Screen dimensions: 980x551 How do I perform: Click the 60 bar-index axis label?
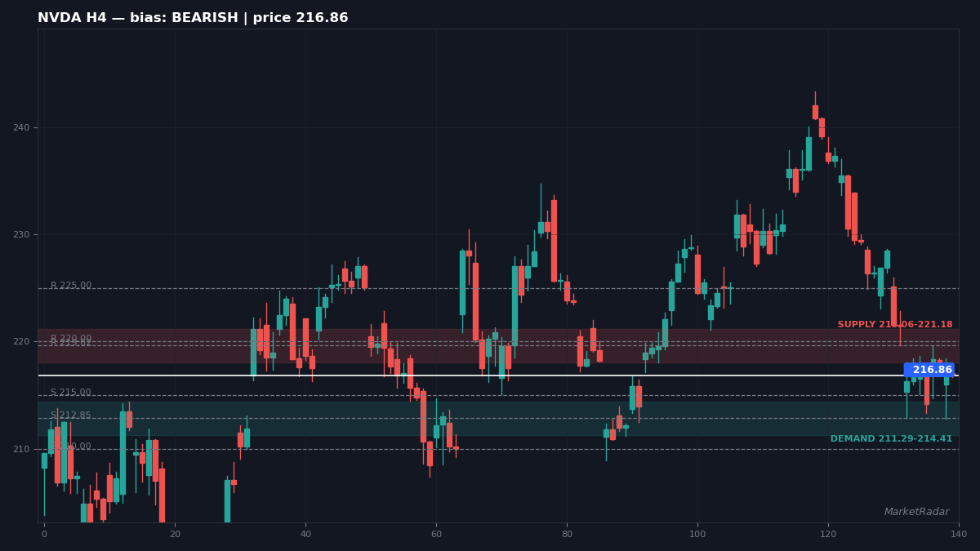click(436, 535)
